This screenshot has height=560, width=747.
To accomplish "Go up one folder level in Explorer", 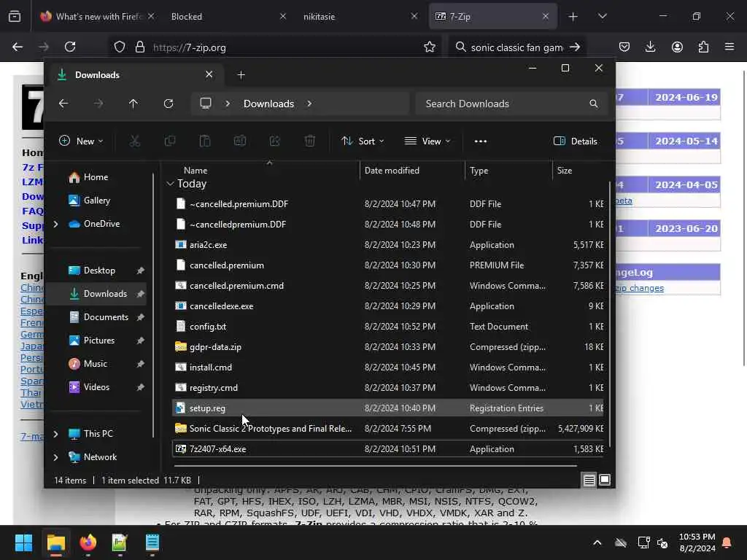I will click(133, 104).
